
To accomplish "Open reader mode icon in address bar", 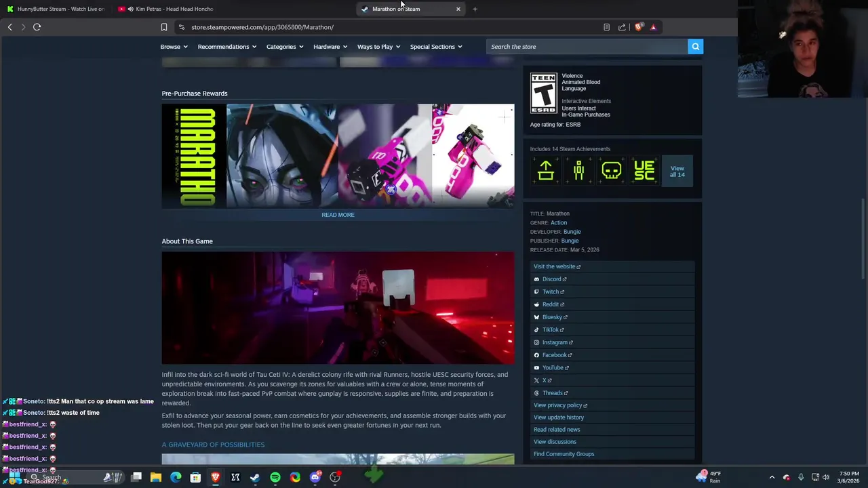I will coord(606,27).
